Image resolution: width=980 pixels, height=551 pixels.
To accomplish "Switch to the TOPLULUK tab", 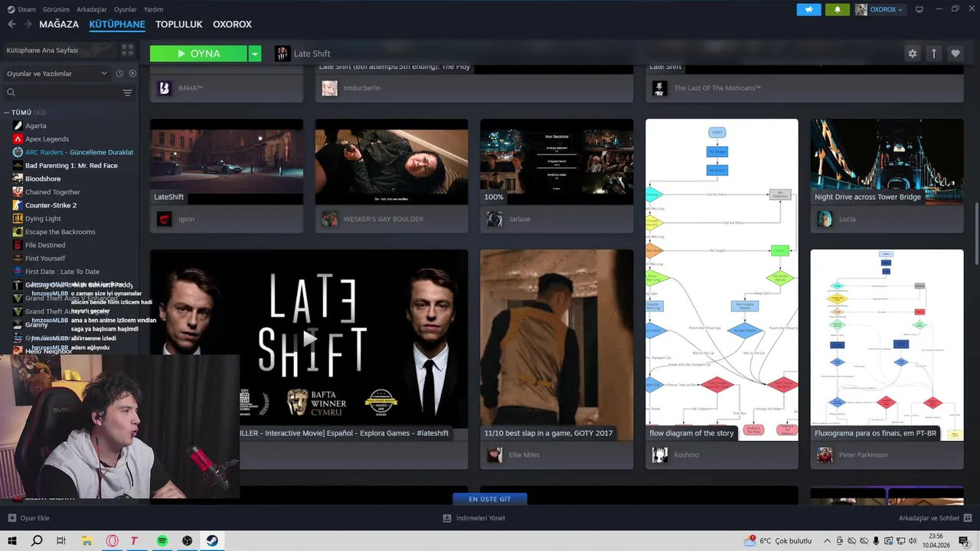I will (x=178, y=24).
